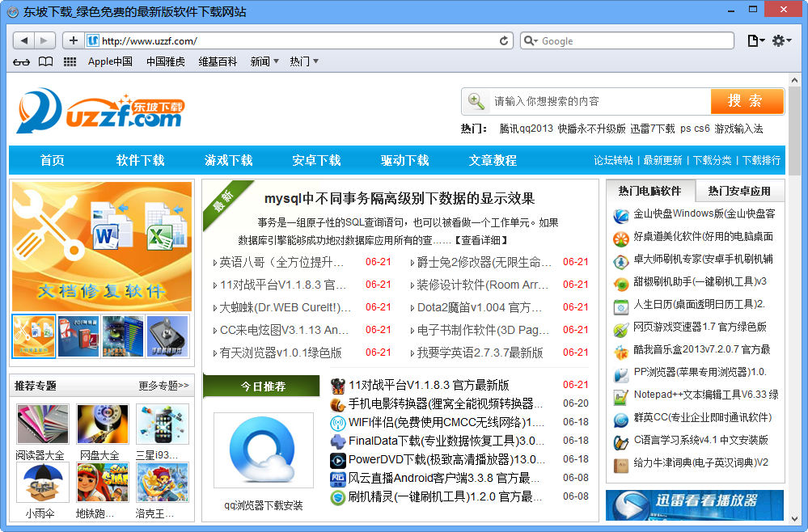Click the 风云直播Android icon
This screenshot has width=808, height=532.
point(337,479)
